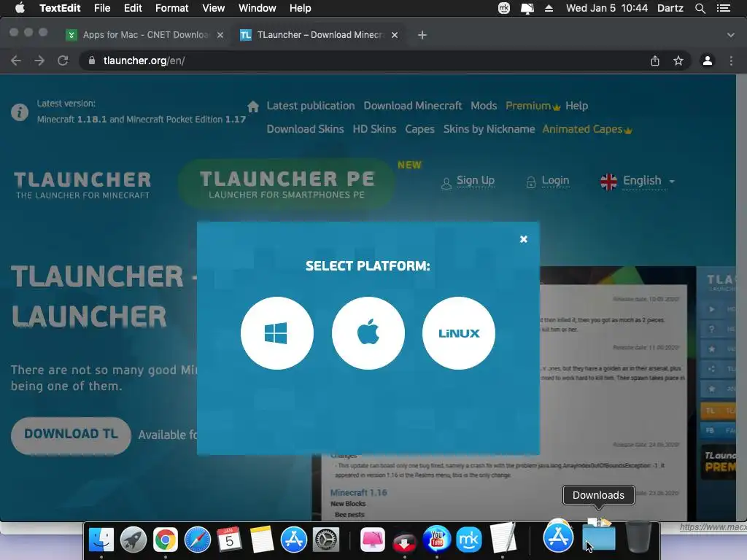Open the Download Minecraft link
The image size is (747, 560).
(x=413, y=106)
